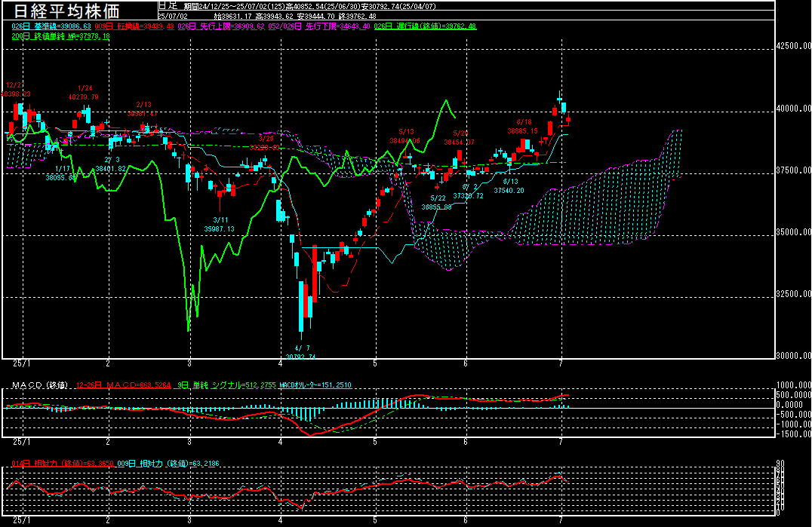Click month 6 label under RSI panel

point(466,520)
